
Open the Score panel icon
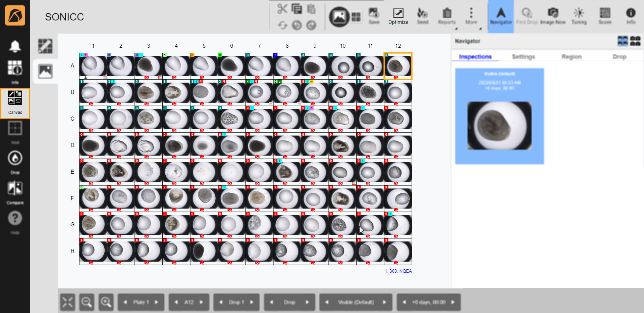(605, 16)
